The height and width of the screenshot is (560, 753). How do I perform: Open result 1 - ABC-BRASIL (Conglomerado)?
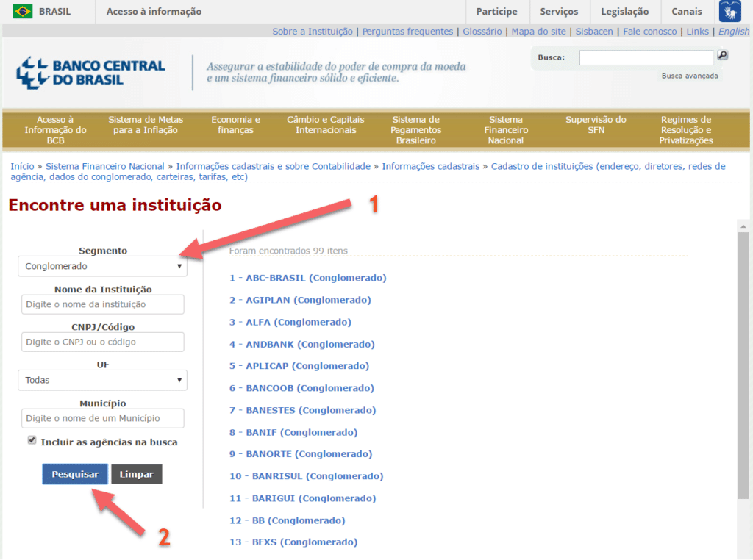pos(308,277)
